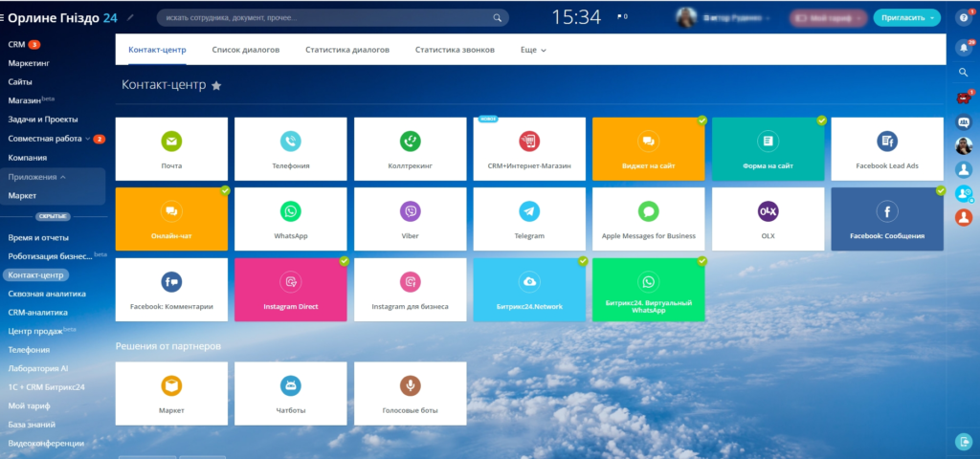Screen dimensions: 980x459
Task: Open Задачи и Проекты menu item
Action: 43,120
